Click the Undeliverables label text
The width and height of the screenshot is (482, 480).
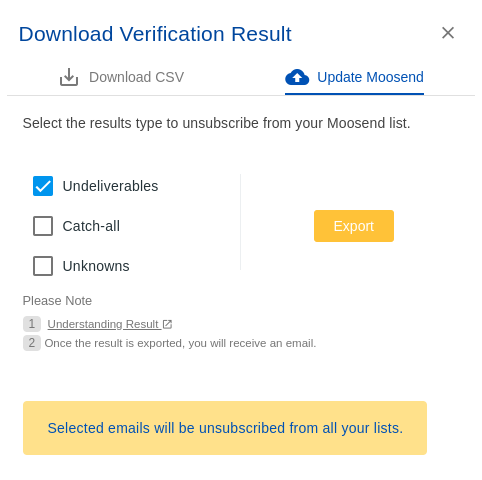pos(110,186)
